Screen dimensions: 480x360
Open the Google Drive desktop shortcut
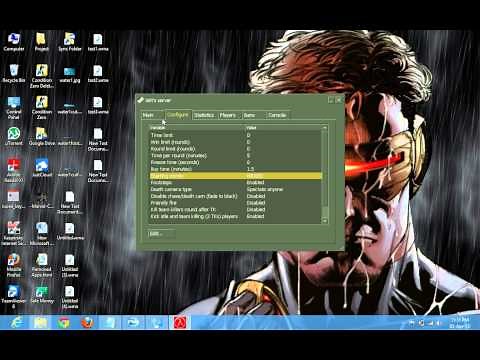(42, 136)
